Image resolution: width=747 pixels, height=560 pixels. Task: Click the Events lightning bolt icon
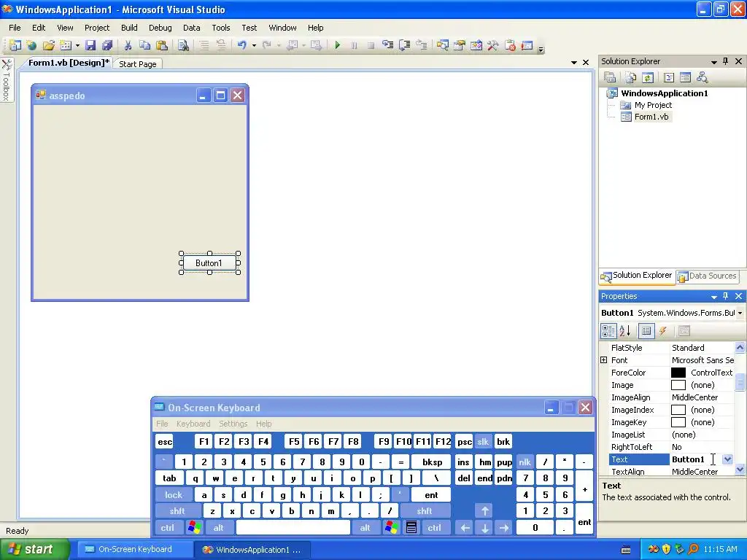662,331
